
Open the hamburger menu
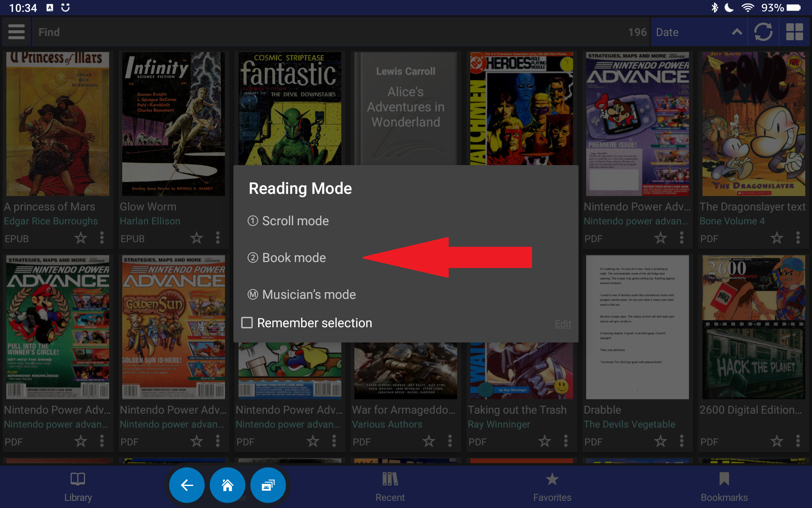(16, 32)
